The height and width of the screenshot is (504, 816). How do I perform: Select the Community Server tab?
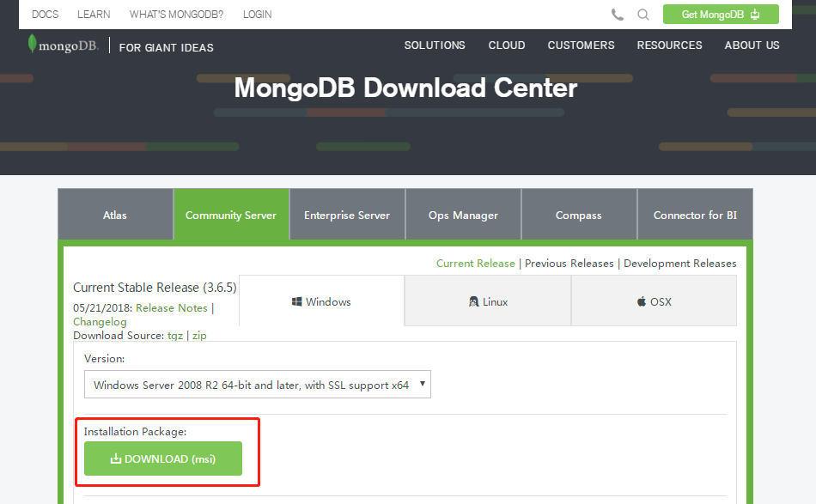pyautogui.click(x=231, y=215)
